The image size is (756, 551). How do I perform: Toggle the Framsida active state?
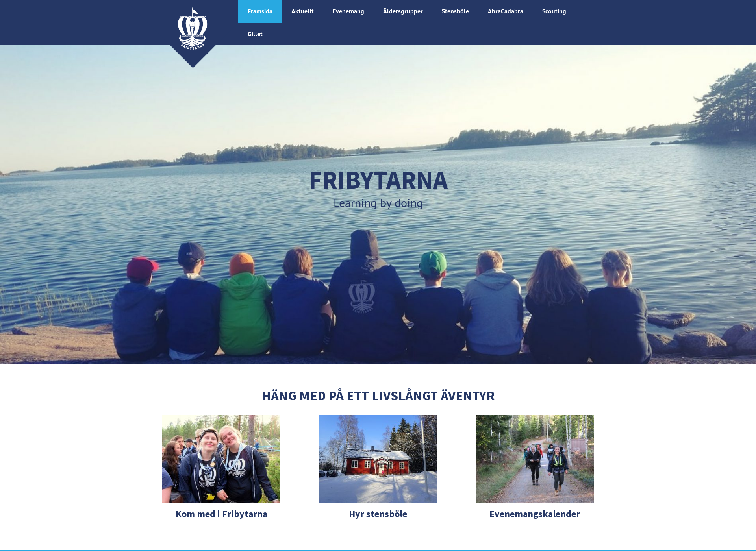coord(259,11)
